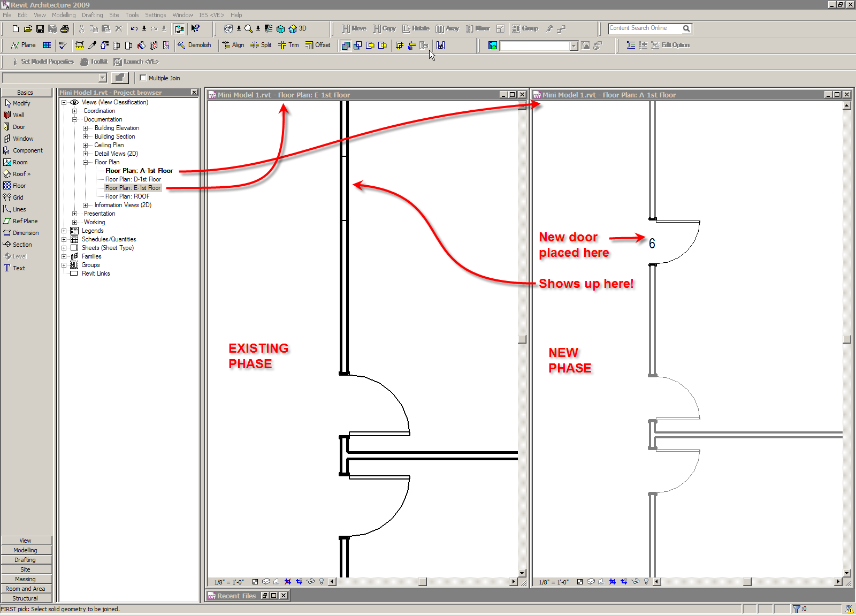856x616 pixels.
Task: Toggle reveal hidden elements bulb in A-1st Floor view
Action: (646, 581)
